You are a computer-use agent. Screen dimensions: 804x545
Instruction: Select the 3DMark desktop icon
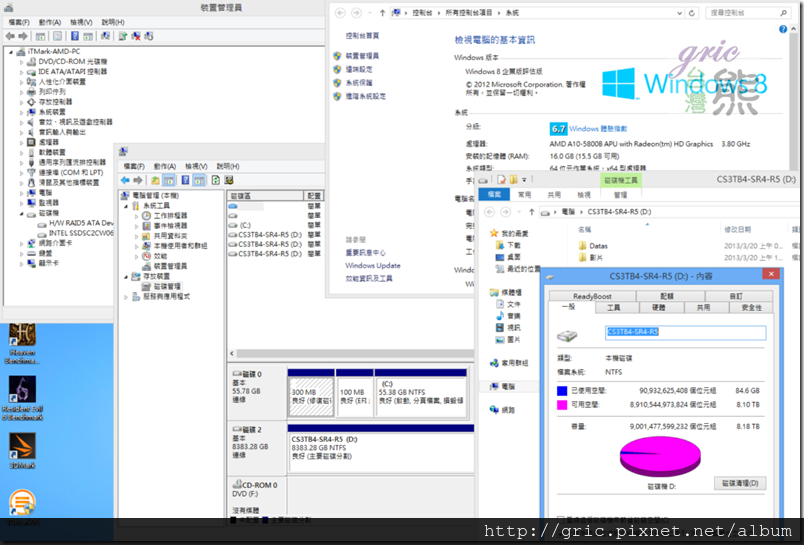[x=22, y=450]
